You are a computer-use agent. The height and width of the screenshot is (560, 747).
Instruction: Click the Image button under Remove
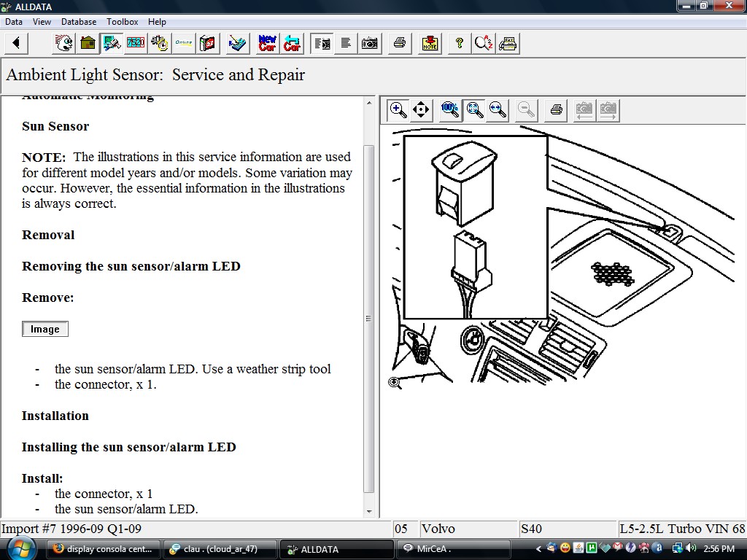coord(45,329)
